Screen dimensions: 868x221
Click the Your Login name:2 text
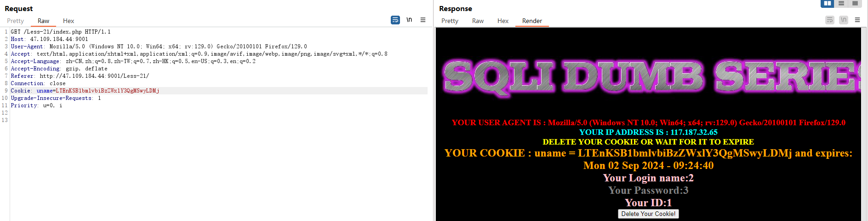(648, 178)
